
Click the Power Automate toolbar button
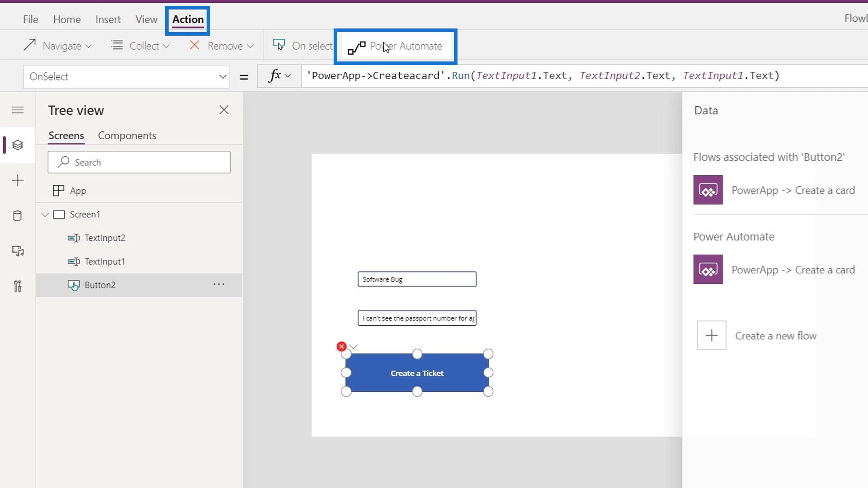click(396, 46)
